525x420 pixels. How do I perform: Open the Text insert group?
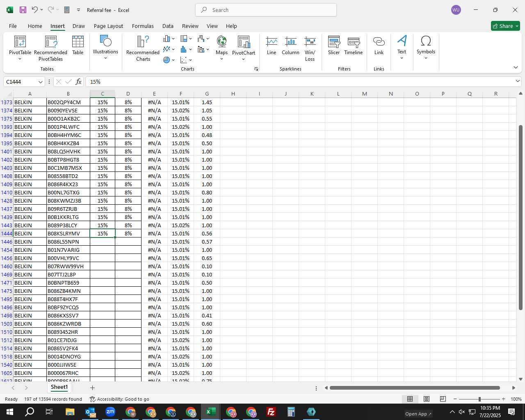click(x=402, y=48)
